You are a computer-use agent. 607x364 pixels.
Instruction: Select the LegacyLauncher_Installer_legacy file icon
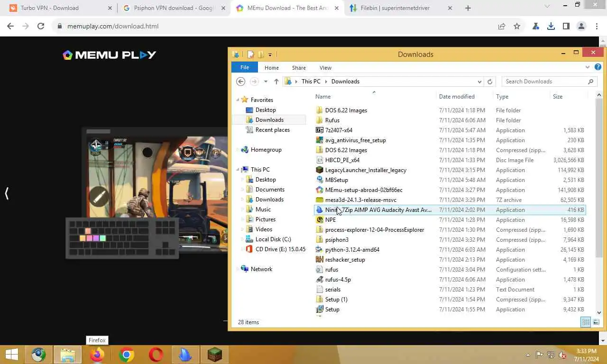pyautogui.click(x=320, y=170)
